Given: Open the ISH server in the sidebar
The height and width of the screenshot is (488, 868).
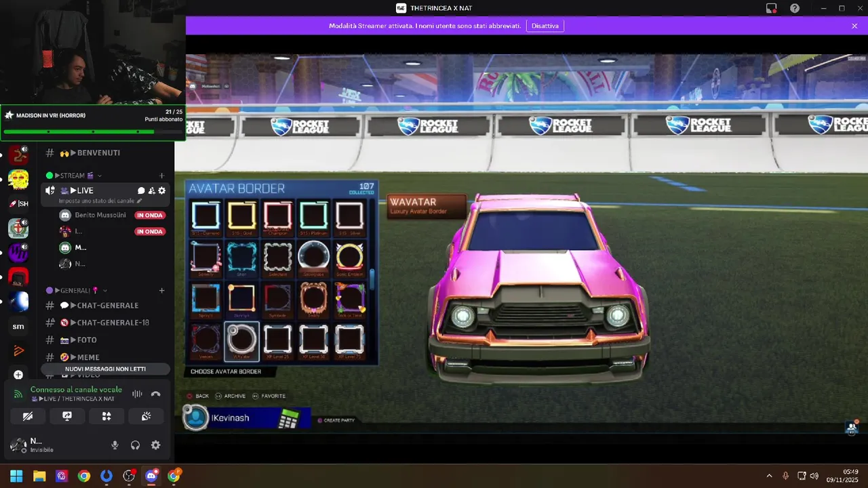Looking at the screenshot, I should pyautogui.click(x=18, y=203).
